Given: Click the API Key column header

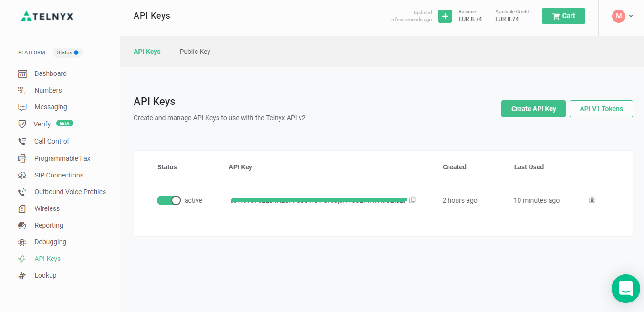Looking at the screenshot, I should tap(240, 167).
